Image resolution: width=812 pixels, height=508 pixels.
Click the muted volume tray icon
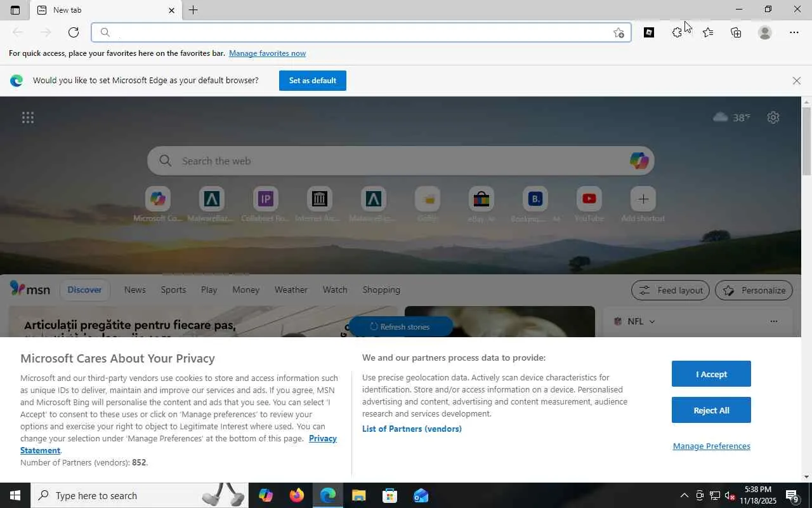(x=730, y=495)
